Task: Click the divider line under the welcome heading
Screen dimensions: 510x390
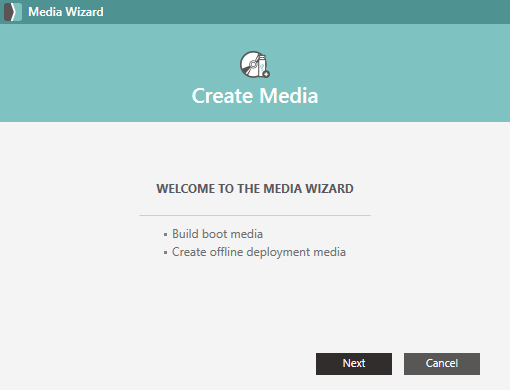Action: click(x=255, y=216)
